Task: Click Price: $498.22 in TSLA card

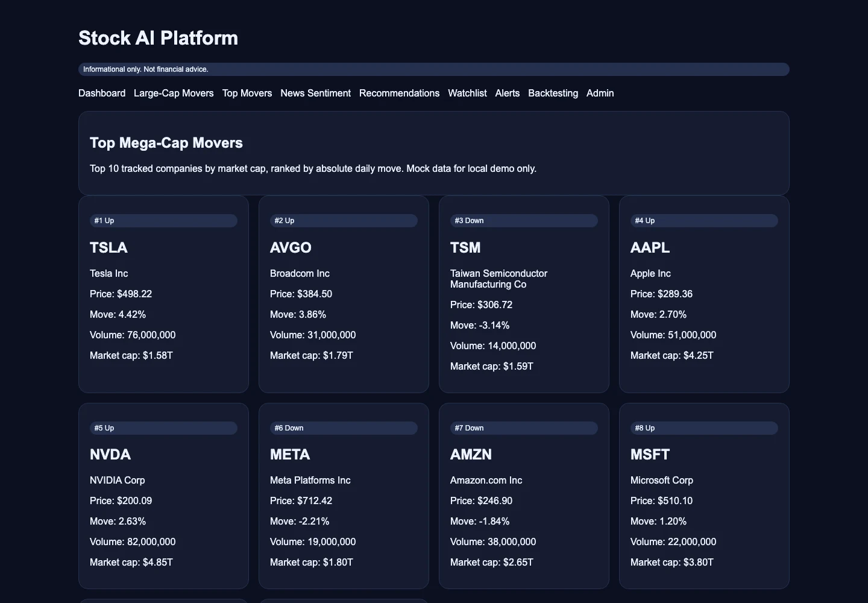Action: [121, 294]
